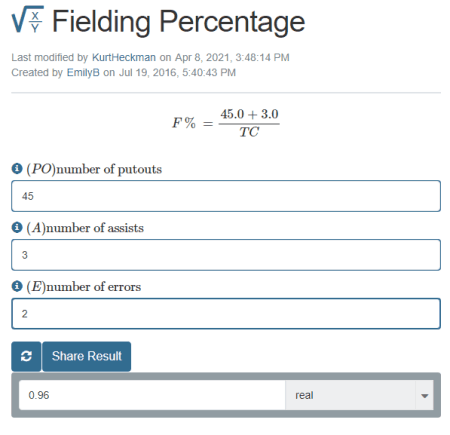The image size is (450, 435).
Task: Click the refresh arrows recalculate button
Action: [x=26, y=356]
